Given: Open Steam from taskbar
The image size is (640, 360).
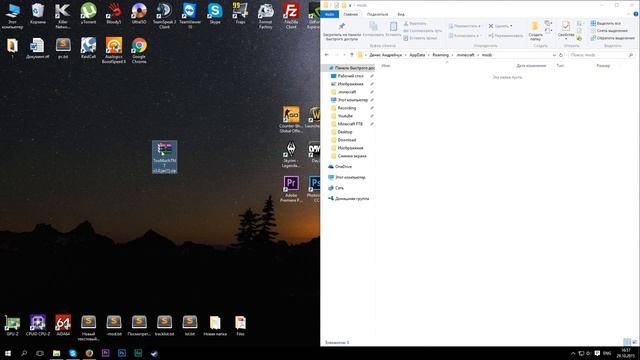Looking at the screenshot, I should pos(154,353).
